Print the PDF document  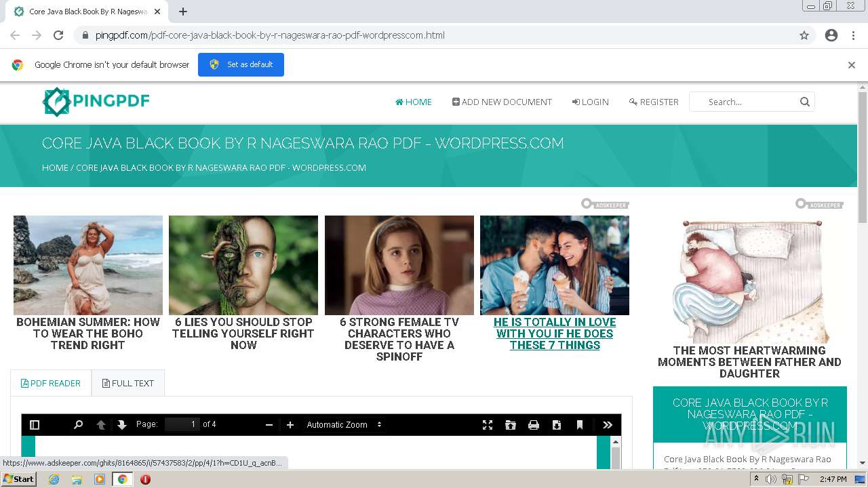[534, 425]
